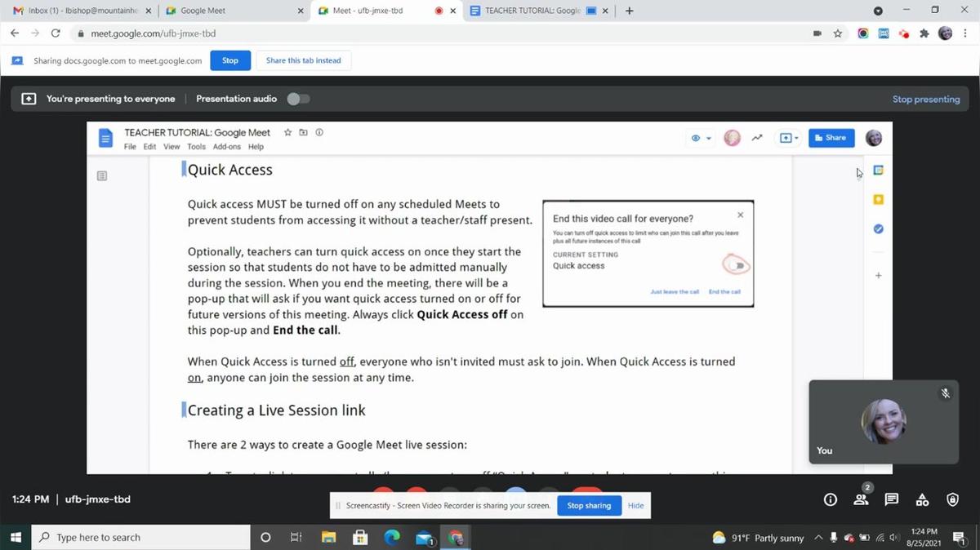Open a new Chrome tab
Image resolution: width=980 pixels, height=550 pixels.
629,11
